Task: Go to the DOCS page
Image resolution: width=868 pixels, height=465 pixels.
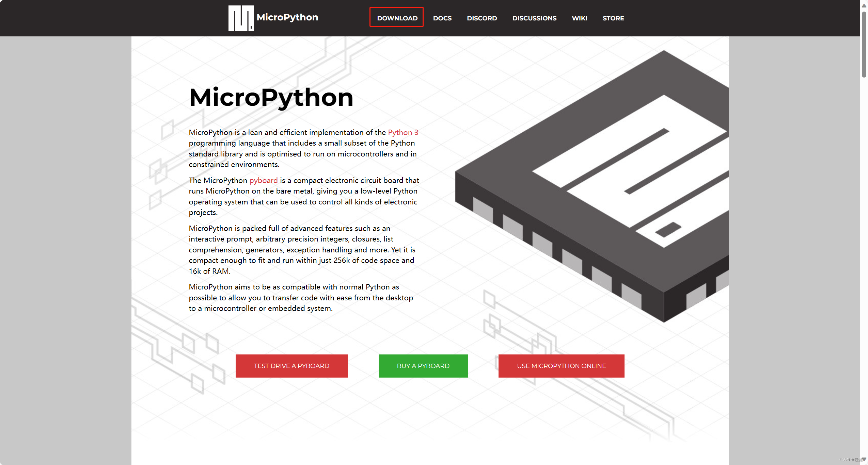Action: (x=442, y=18)
